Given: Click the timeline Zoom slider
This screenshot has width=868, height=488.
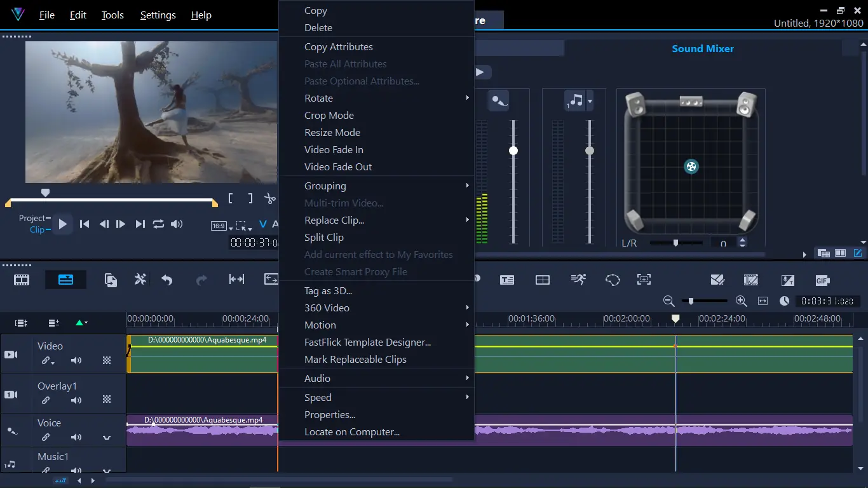Looking at the screenshot, I should [704, 301].
